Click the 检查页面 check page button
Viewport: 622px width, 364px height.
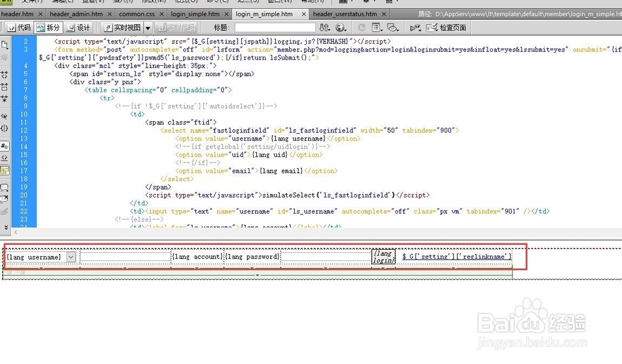click(x=446, y=28)
